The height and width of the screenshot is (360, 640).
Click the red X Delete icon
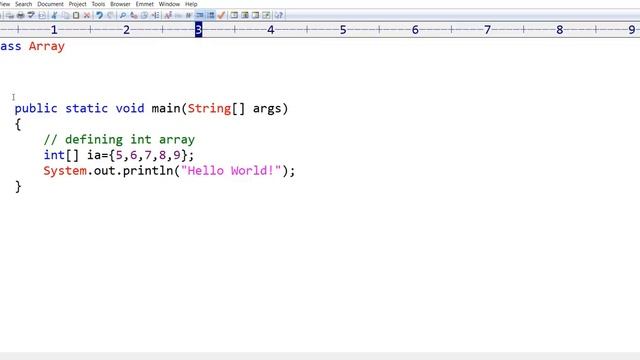pyautogui.click(x=87, y=16)
